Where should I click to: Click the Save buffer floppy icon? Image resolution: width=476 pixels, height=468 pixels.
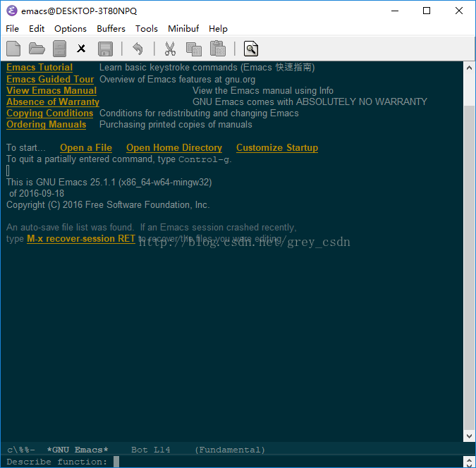[x=105, y=49]
